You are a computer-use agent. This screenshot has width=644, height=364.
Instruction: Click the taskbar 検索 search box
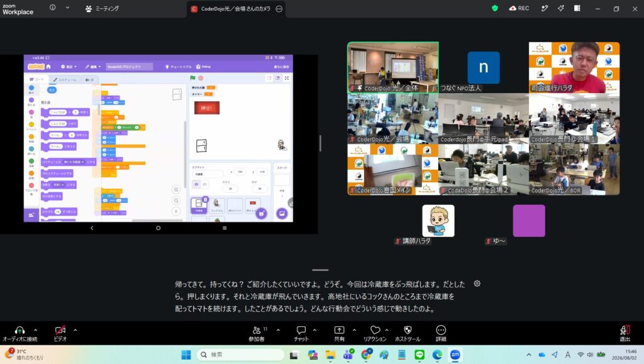240,355
